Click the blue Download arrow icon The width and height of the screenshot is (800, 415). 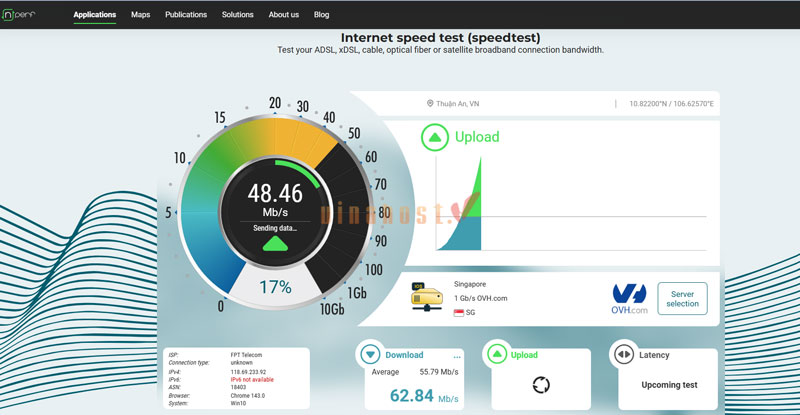pos(371,354)
